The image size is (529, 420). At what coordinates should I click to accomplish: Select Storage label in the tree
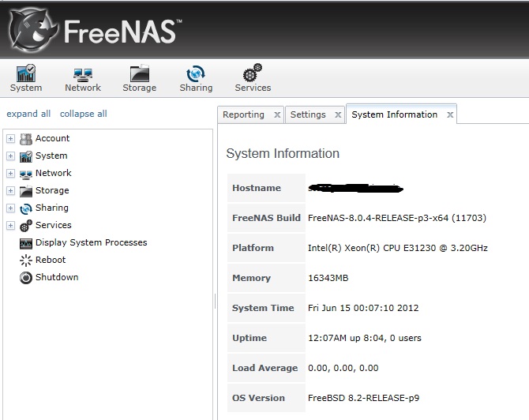(x=52, y=190)
